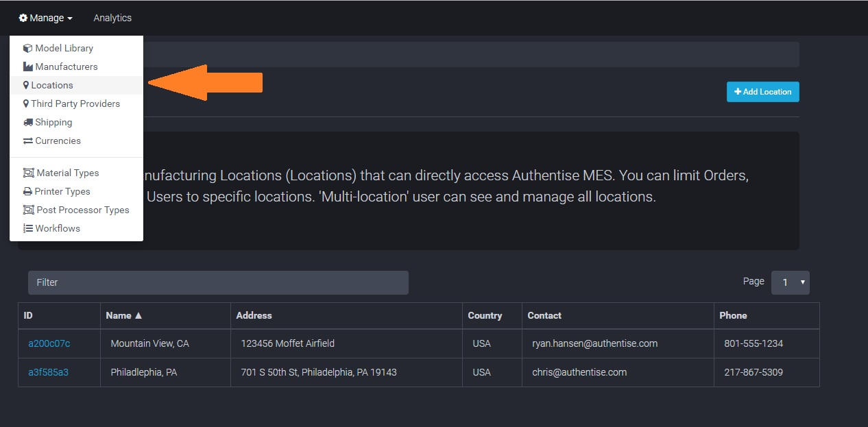Click the exchange arrows icon beside Currencies
The height and width of the screenshot is (427, 868).
(x=28, y=141)
